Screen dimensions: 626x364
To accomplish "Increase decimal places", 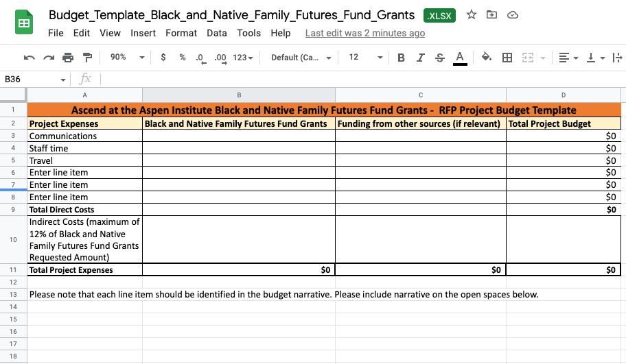I will point(220,58).
